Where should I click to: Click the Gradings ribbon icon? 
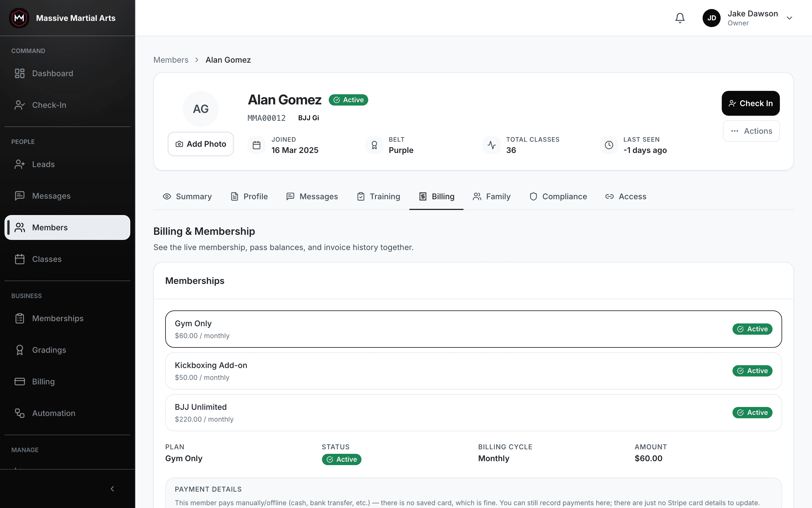pyautogui.click(x=20, y=350)
